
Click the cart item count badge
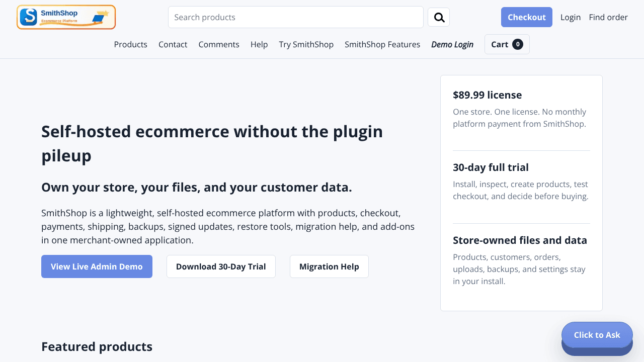pos(518,44)
